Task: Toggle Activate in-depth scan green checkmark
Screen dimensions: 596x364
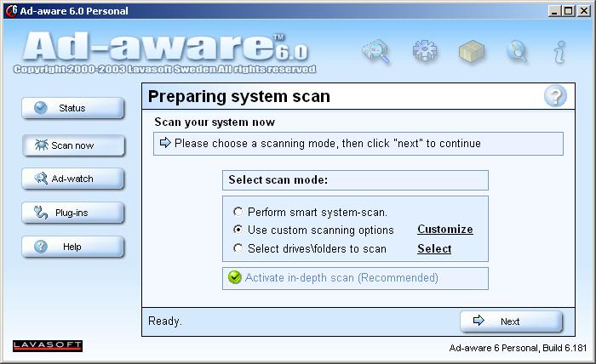Action: pos(235,277)
